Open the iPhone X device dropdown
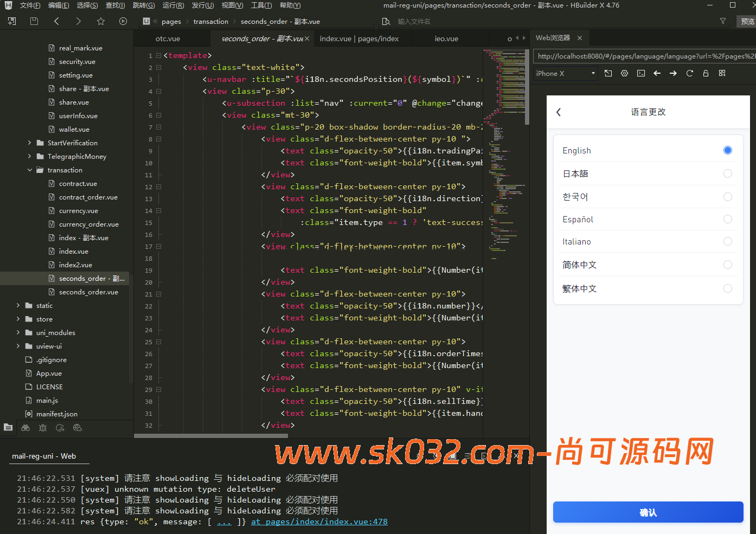The height and width of the screenshot is (534, 756). point(565,73)
